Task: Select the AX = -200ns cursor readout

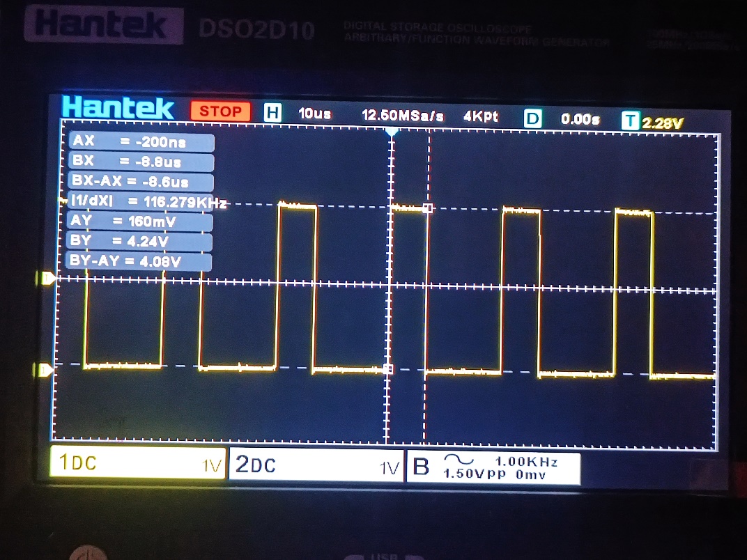Action: coord(141,141)
